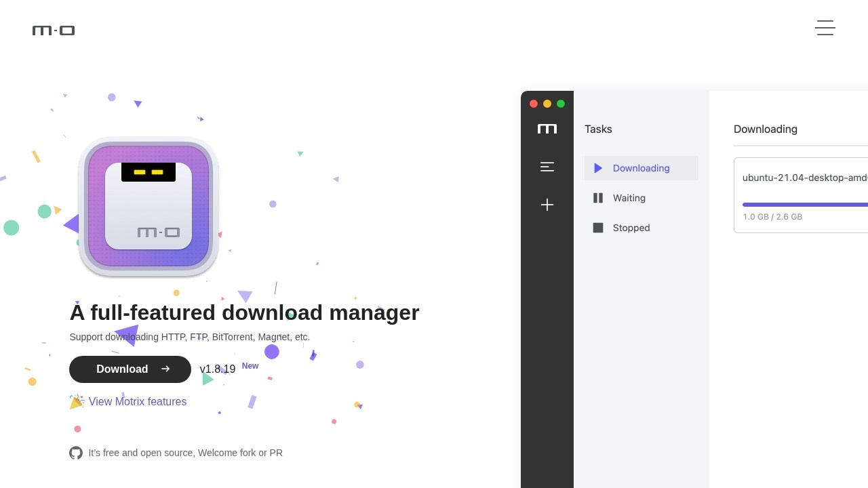This screenshot has height=488, width=868.
Task: Switch to the Stopped task list
Action: 631,228
